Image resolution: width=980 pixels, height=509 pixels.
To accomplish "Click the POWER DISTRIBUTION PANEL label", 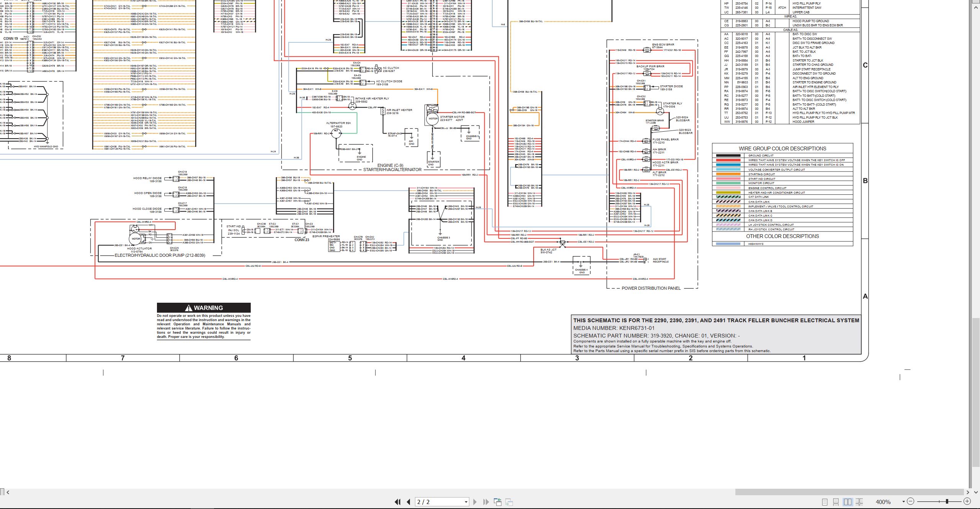I will pos(651,288).
